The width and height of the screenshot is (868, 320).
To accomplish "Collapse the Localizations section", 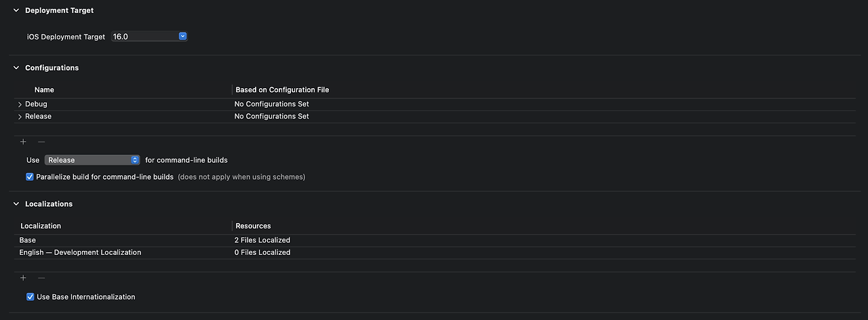I will click(16, 203).
